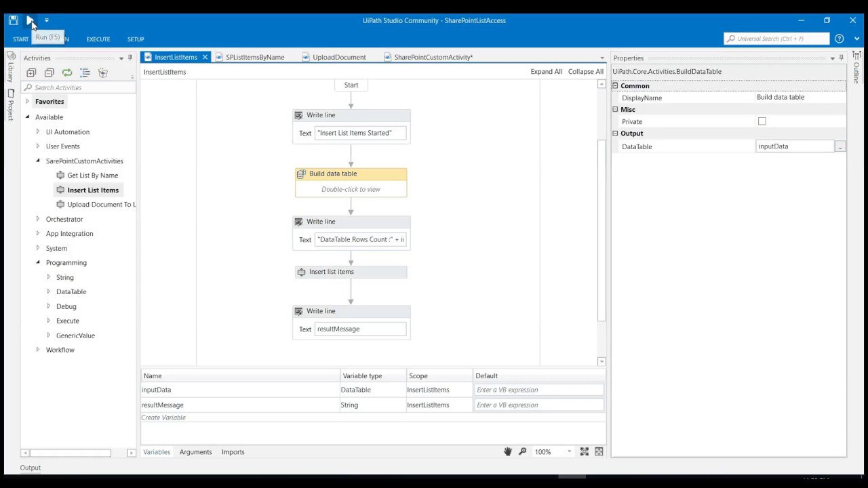Image resolution: width=868 pixels, height=488 pixels.
Task: Click the Universal Search box
Action: pyautogui.click(x=776, y=39)
